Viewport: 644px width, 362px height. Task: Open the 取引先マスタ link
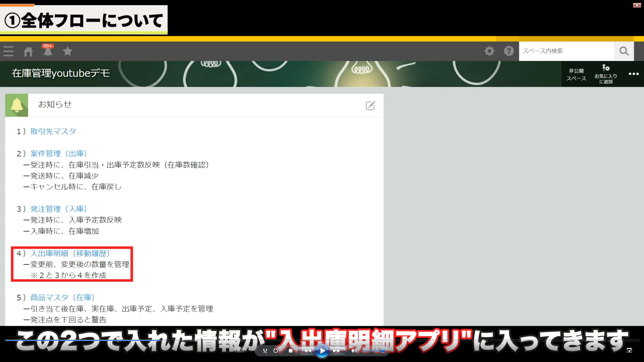point(53,131)
